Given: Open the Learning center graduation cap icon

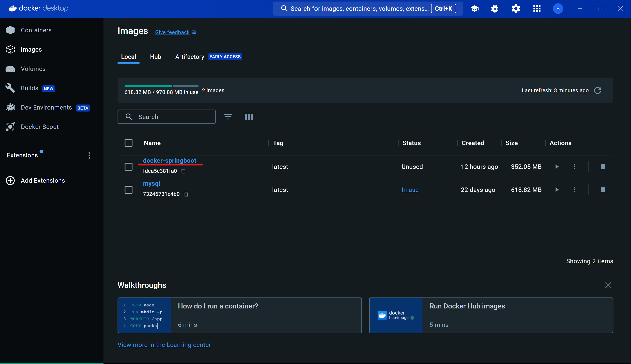Looking at the screenshot, I should coord(475,9).
